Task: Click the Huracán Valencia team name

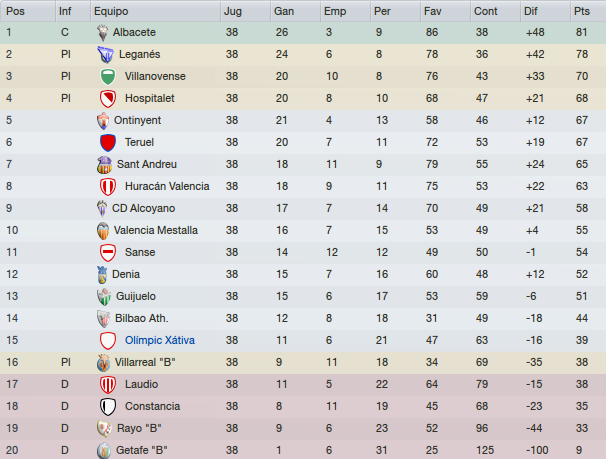Action: pos(167,187)
